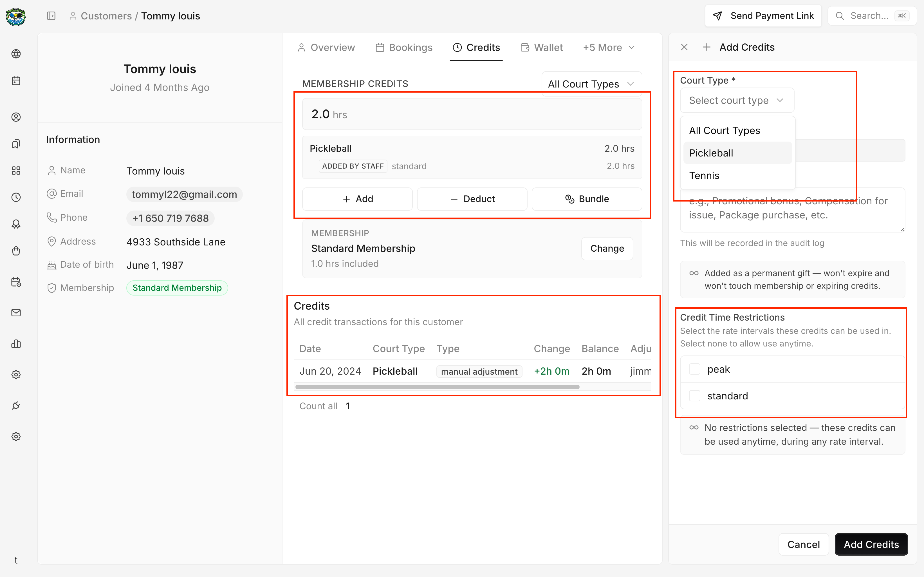Switch to the Wallet tab
Viewport: 924px width, 577px height.
click(x=541, y=48)
